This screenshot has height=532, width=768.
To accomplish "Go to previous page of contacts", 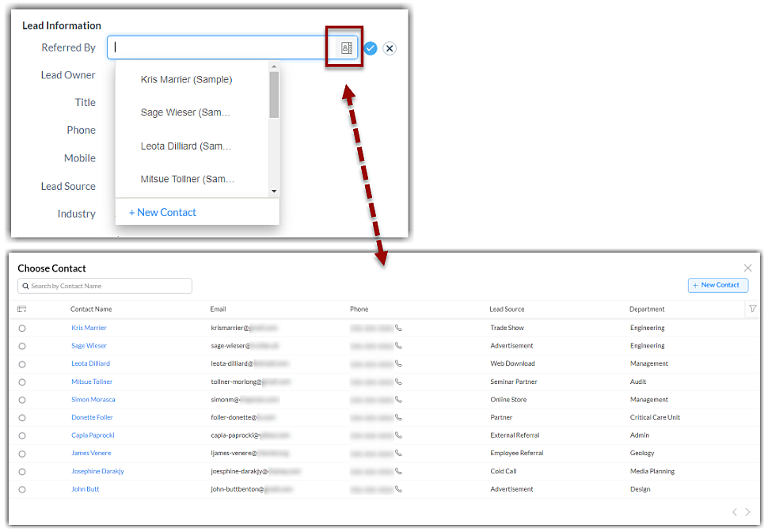I will [735, 512].
